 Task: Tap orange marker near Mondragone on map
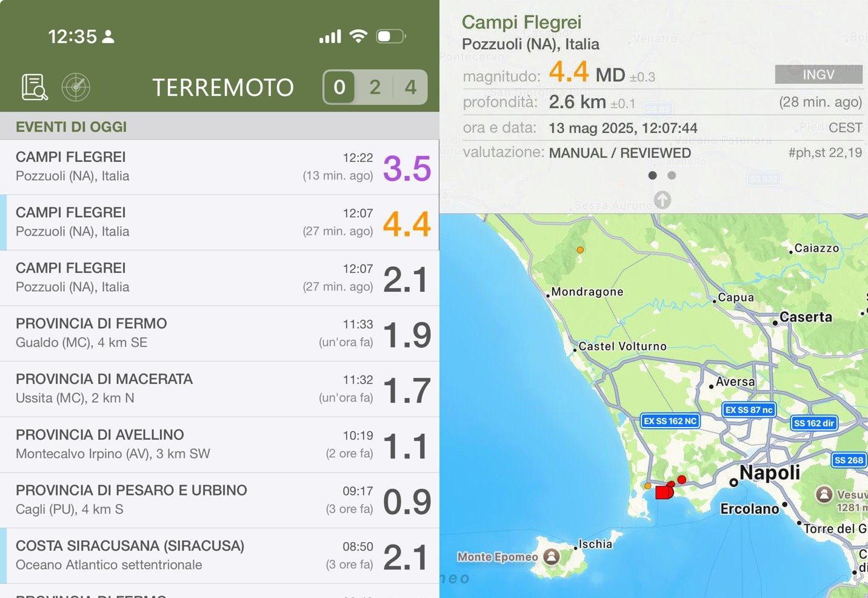pos(580,250)
